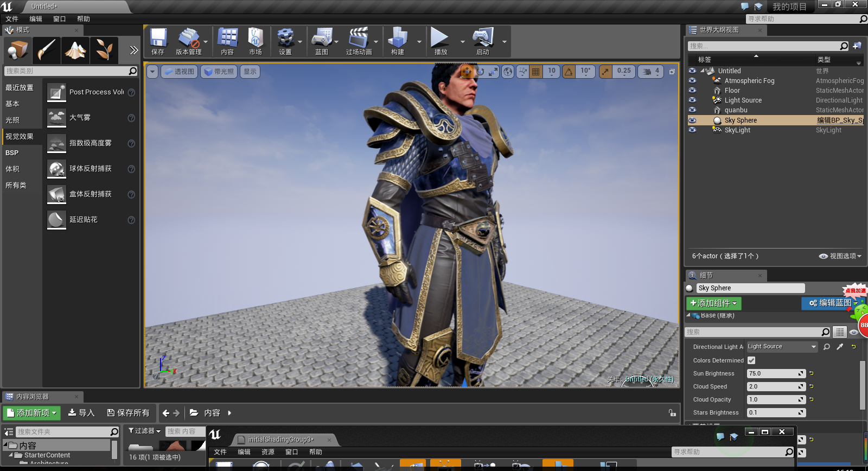Toggle surface snapping icon in viewport
Viewport: 868px width, 471px height.
[x=522, y=72]
